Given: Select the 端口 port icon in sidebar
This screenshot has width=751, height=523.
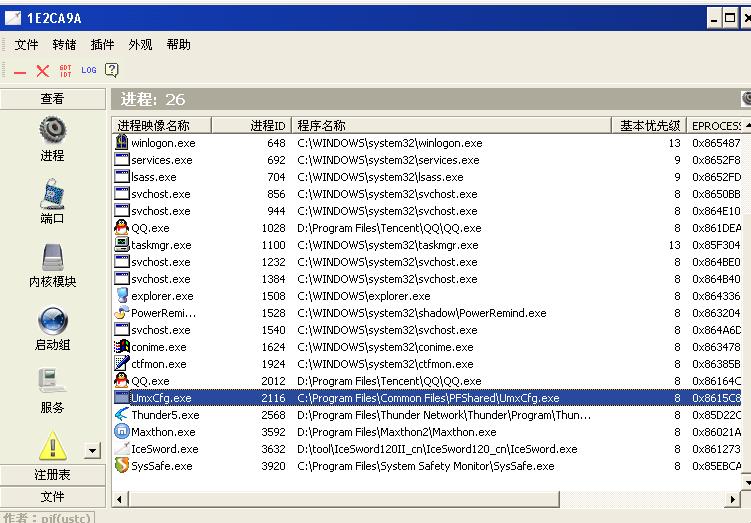Looking at the screenshot, I should (52, 193).
